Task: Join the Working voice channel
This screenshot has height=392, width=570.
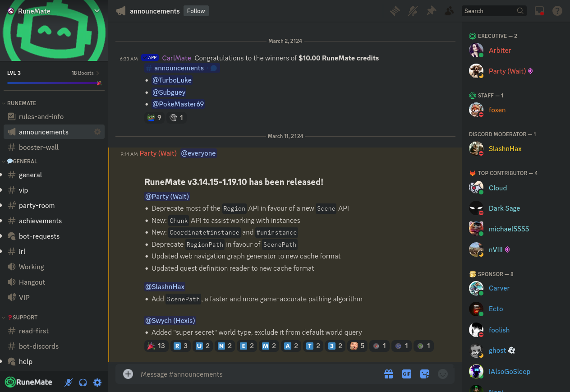Action: coord(54,267)
